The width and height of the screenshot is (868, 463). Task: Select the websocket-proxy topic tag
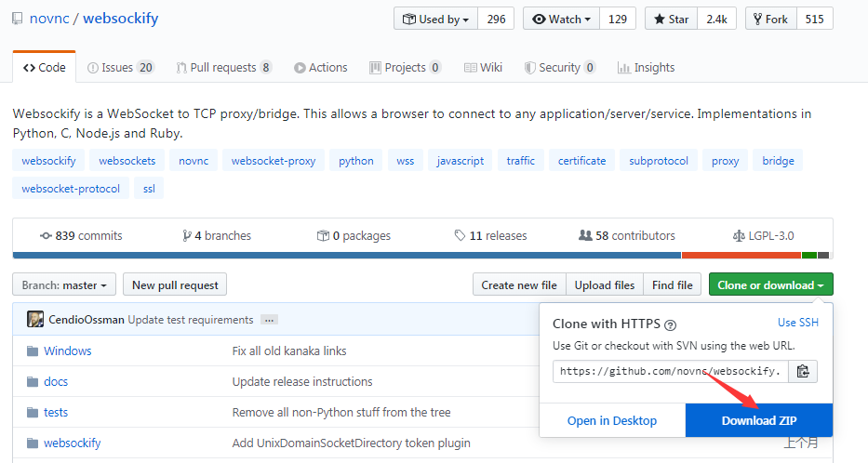[274, 161]
